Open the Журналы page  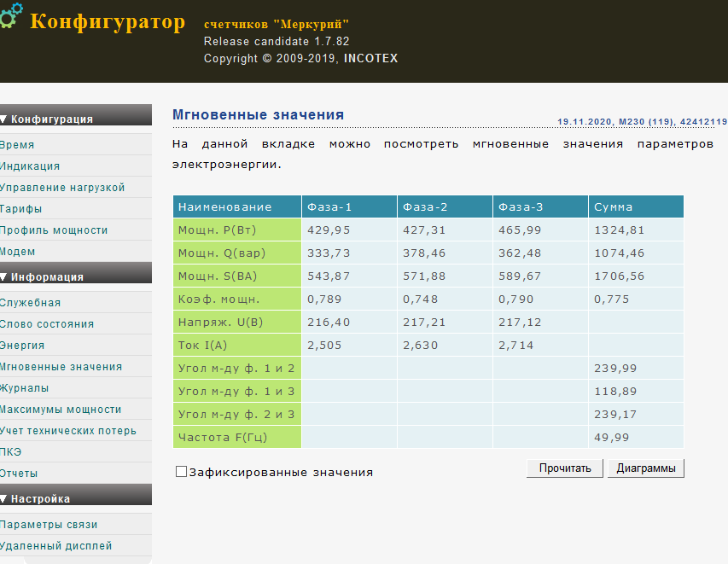pos(24,388)
